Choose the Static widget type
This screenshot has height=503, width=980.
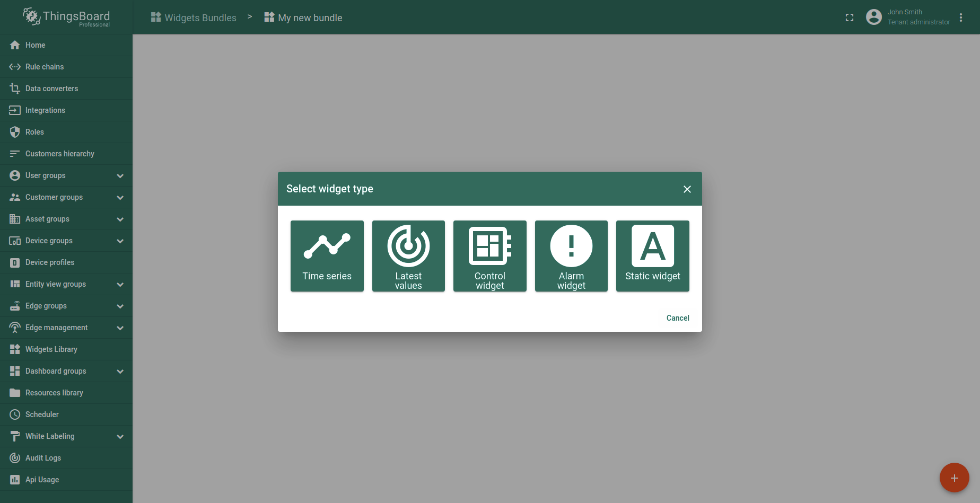653,256
